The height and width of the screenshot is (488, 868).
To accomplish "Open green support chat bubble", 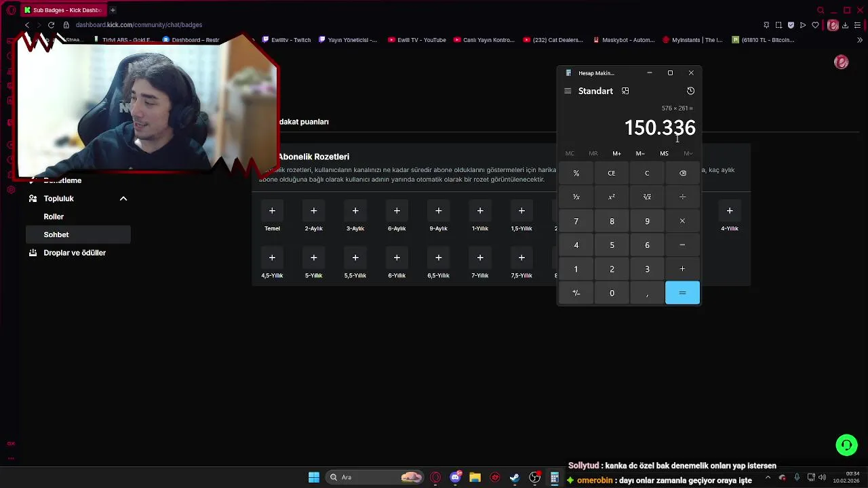I will pos(846,445).
